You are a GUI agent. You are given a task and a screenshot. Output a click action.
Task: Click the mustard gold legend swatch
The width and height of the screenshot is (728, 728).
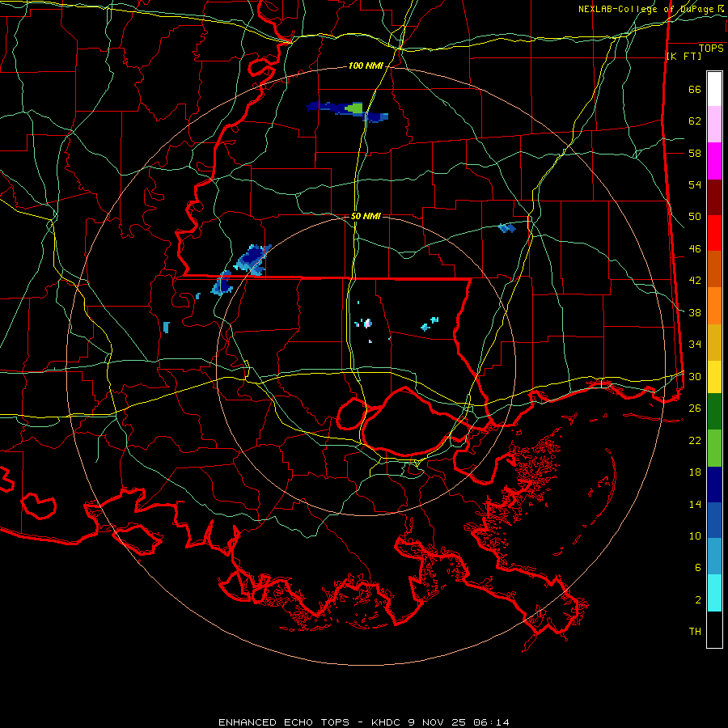click(714, 342)
